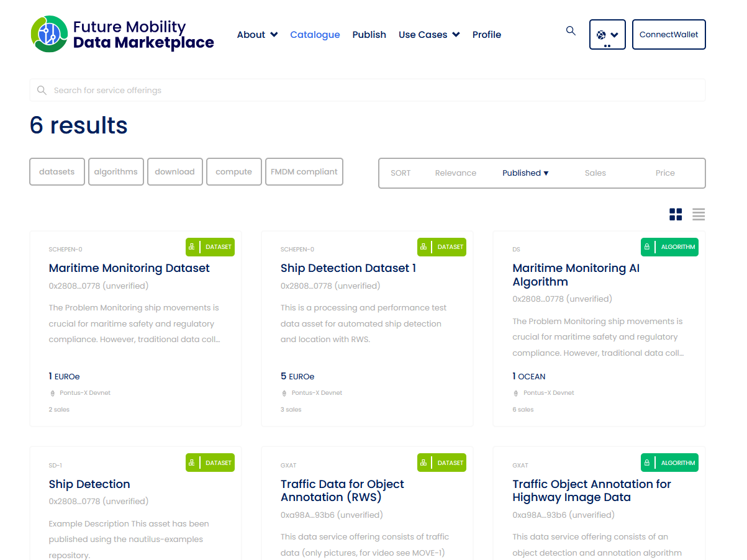This screenshot has height=560, width=747.
Task: Toggle the FMDM compliant filter
Action: (304, 172)
